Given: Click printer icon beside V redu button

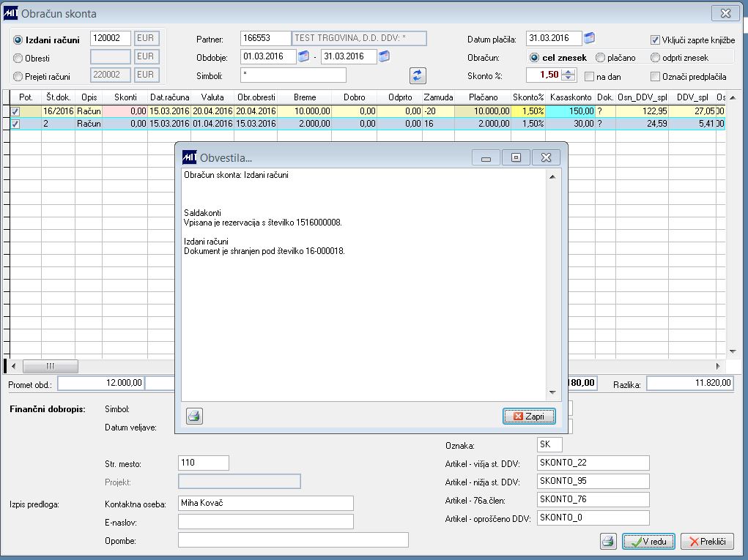Looking at the screenshot, I should coord(608,542).
